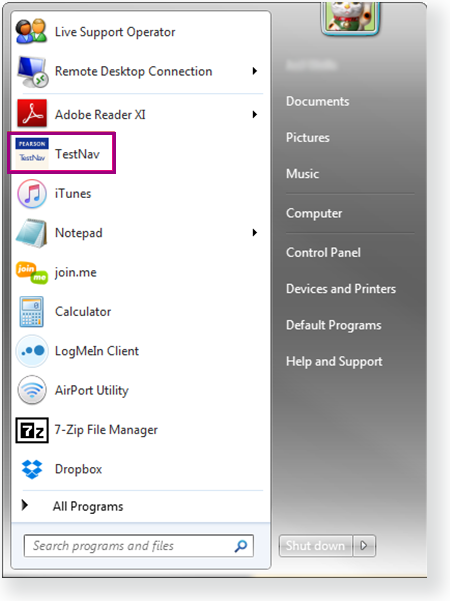Open Documents folder link
This screenshot has height=601, width=450.
[x=317, y=101]
